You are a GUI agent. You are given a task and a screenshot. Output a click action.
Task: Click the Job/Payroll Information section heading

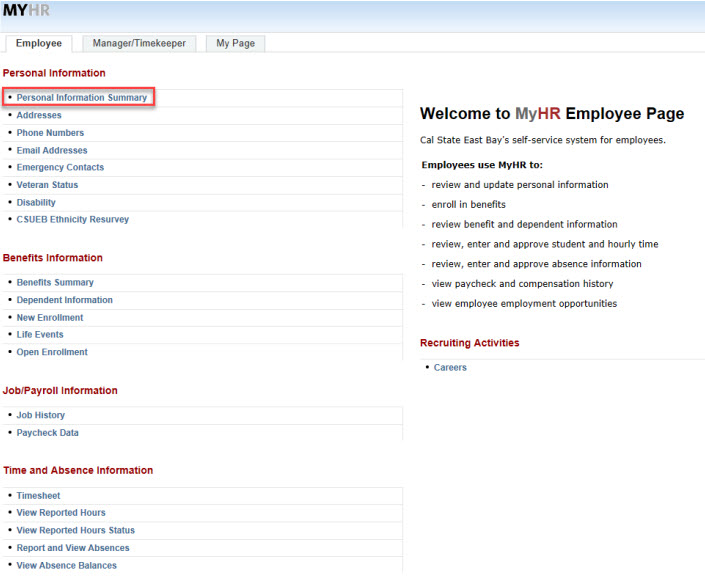tap(60, 390)
